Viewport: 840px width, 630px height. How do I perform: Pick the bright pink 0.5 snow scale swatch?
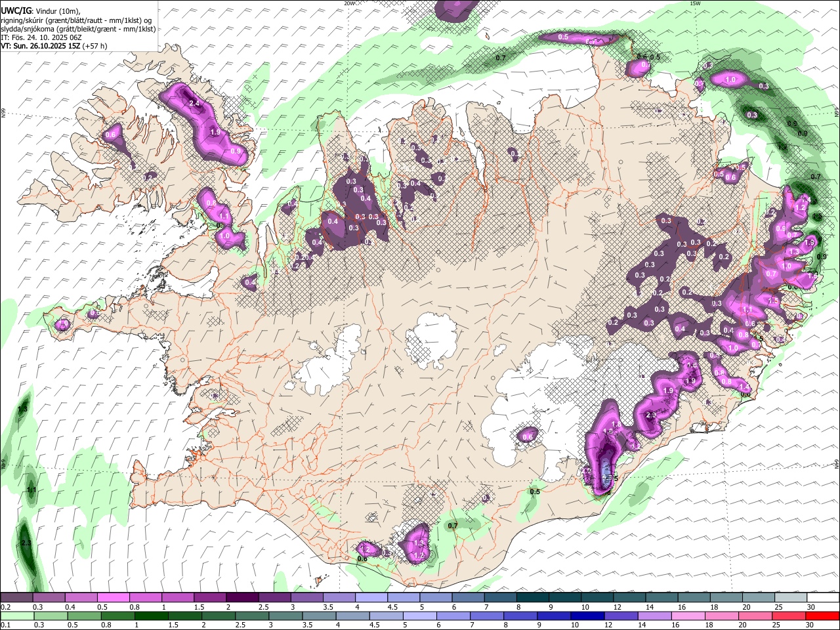(x=113, y=597)
